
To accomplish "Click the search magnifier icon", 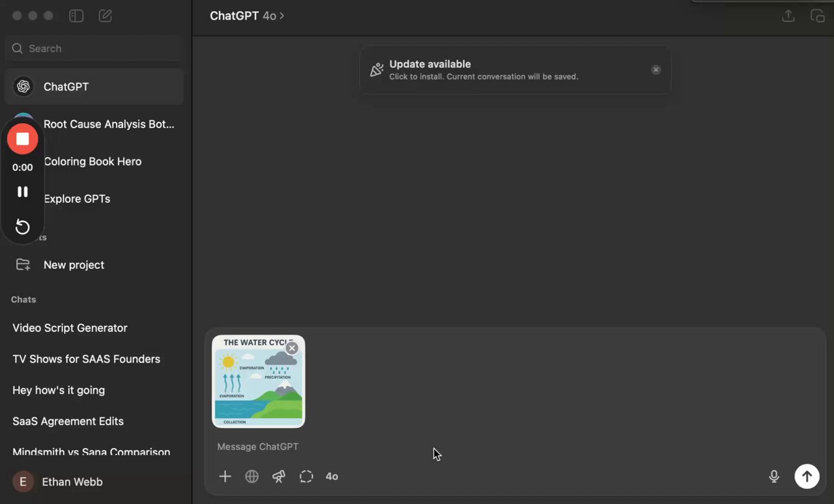I will click(18, 48).
